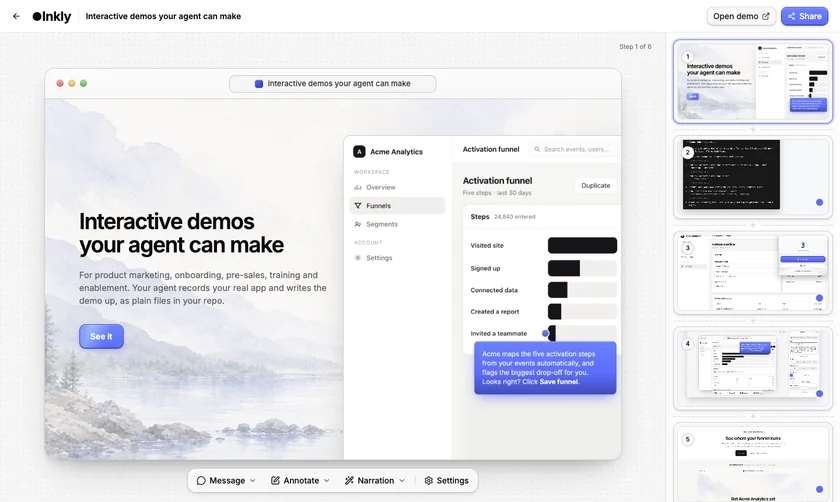Open the Annotate dropdown
The image size is (840, 502).
pyautogui.click(x=300, y=481)
